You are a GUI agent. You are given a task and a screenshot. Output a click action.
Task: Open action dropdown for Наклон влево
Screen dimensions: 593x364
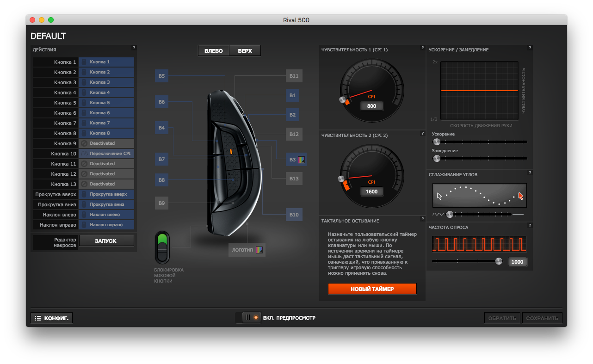(x=106, y=215)
